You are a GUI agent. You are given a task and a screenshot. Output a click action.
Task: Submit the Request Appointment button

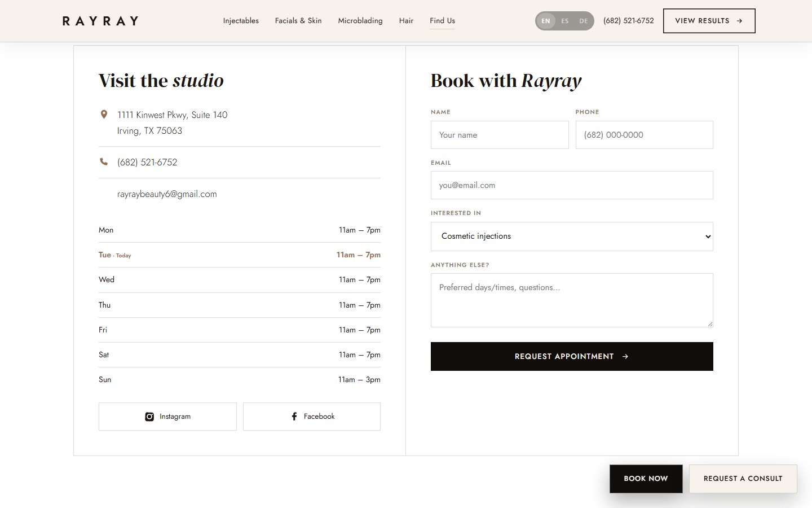click(x=572, y=357)
